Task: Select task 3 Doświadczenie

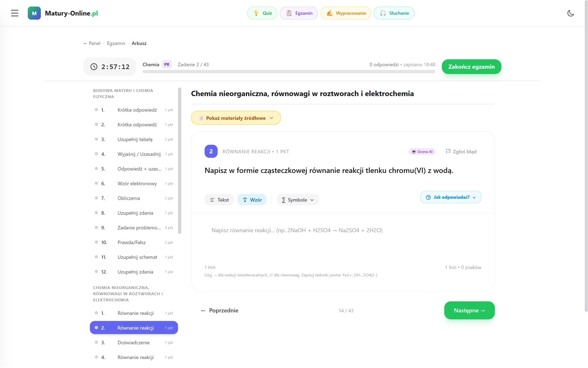Action: pyautogui.click(x=134, y=343)
